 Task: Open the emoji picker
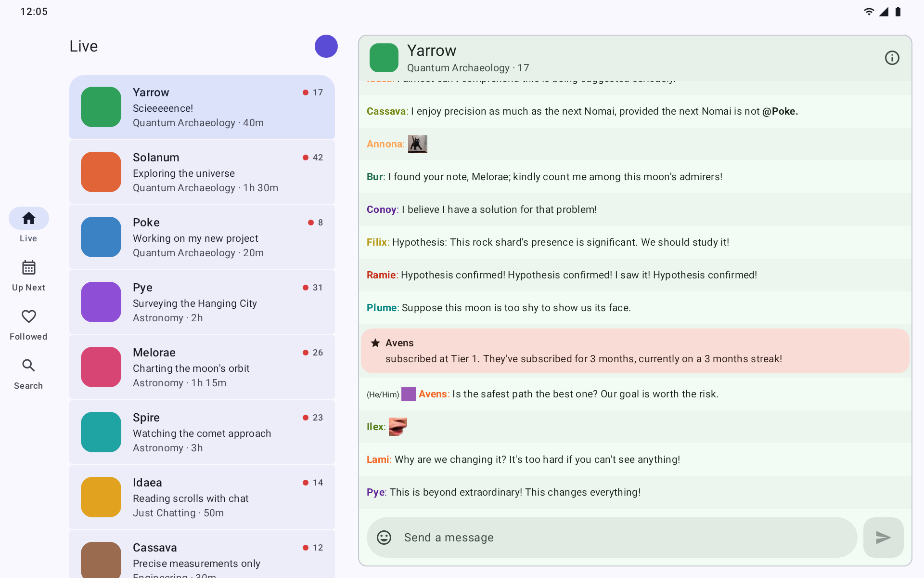pyautogui.click(x=384, y=538)
